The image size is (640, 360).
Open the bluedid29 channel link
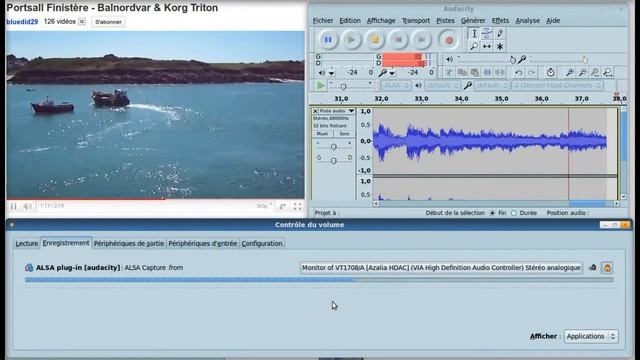22,22
